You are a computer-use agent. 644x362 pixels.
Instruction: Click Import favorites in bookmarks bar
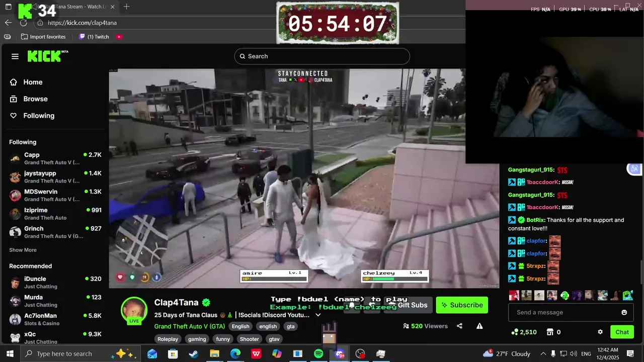(43, 37)
